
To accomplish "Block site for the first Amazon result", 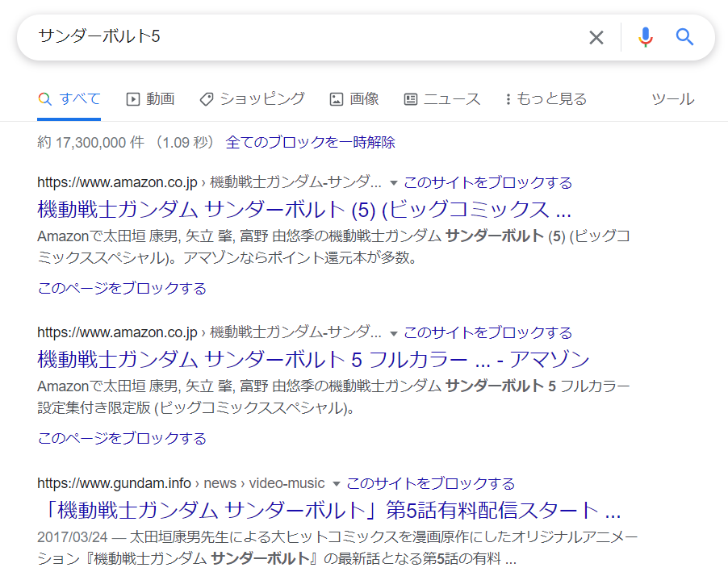I will pyautogui.click(x=488, y=182).
